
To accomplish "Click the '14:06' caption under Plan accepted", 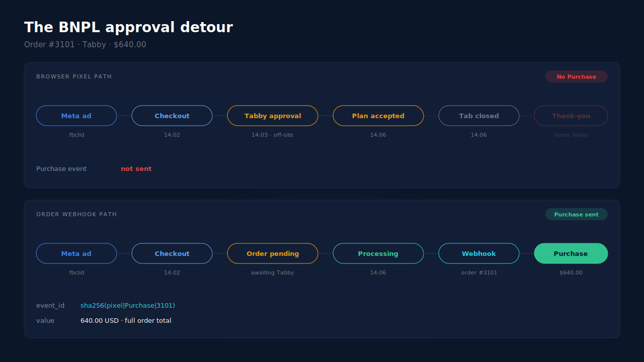I will [x=378, y=135].
